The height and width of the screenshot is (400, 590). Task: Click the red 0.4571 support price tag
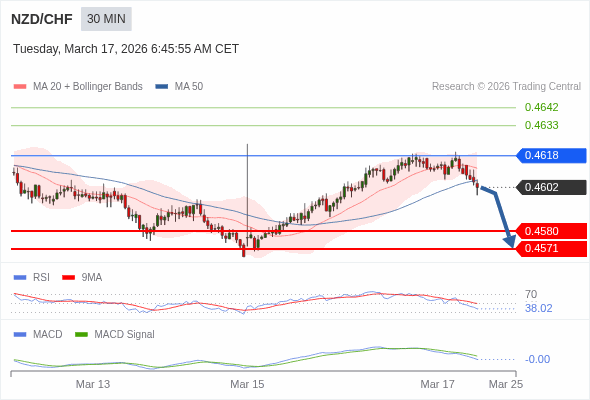click(x=551, y=248)
